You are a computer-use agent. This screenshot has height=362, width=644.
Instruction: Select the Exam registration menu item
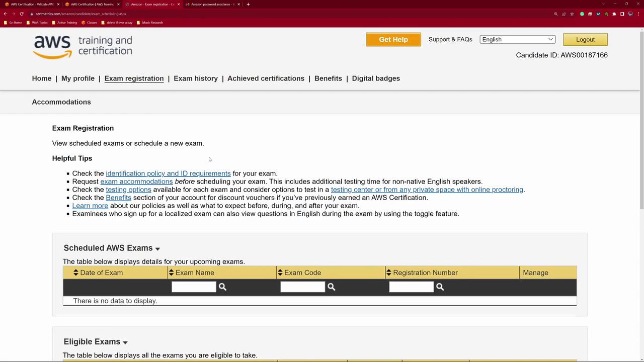(x=134, y=78)
